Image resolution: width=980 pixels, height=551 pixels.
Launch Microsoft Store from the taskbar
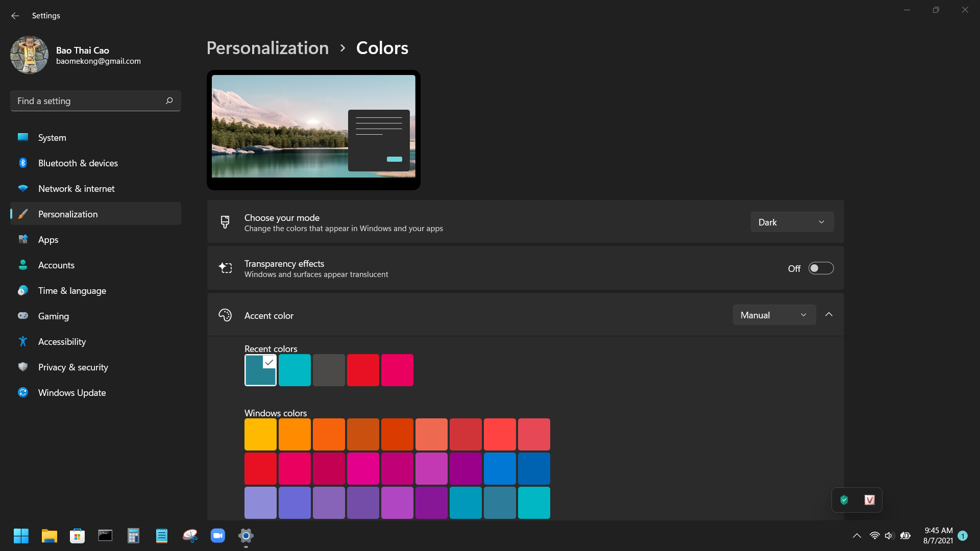click(x=77, y=536)
